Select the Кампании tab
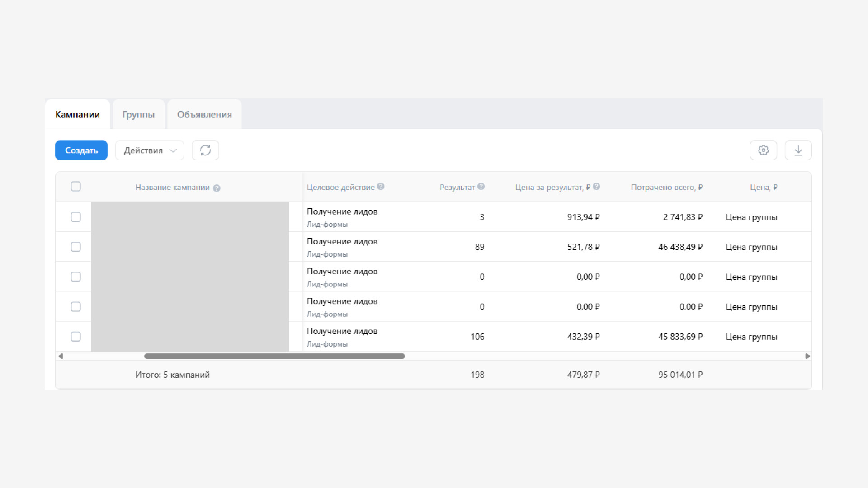Viewport: 868px width, 488px height. (x=78, y=114)
